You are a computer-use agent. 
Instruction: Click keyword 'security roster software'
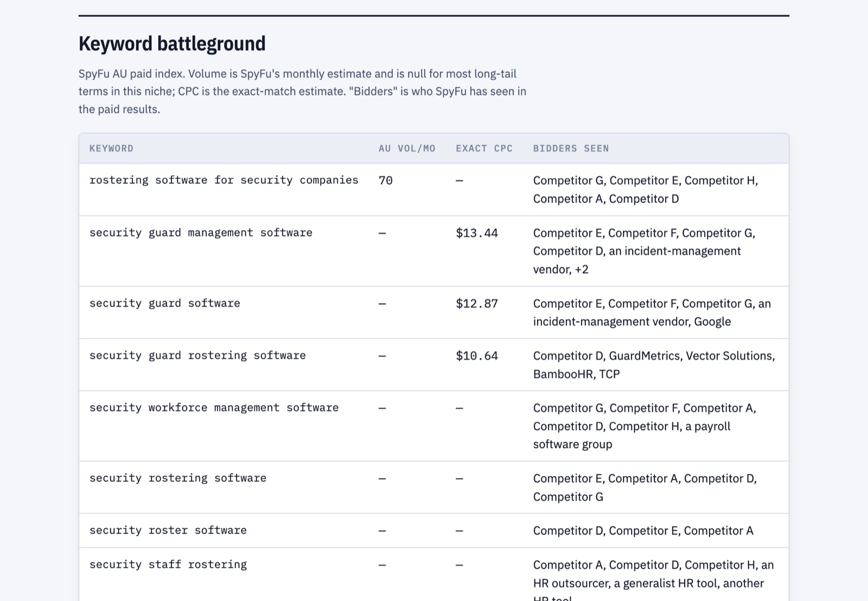[x=168, y=530]
